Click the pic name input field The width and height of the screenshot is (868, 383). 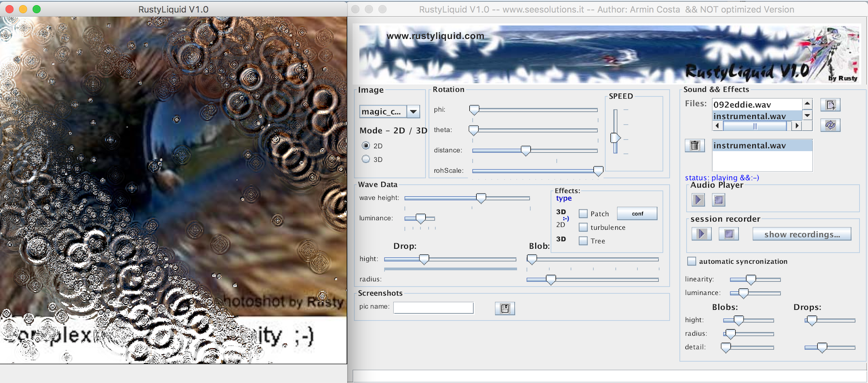(434, 308)
